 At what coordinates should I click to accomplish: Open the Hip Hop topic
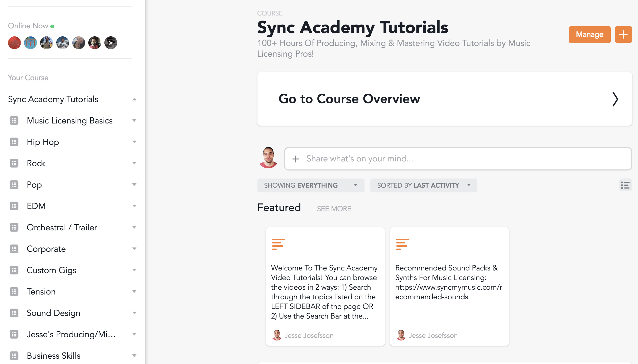pyautogui.click(x=43, y=142)
